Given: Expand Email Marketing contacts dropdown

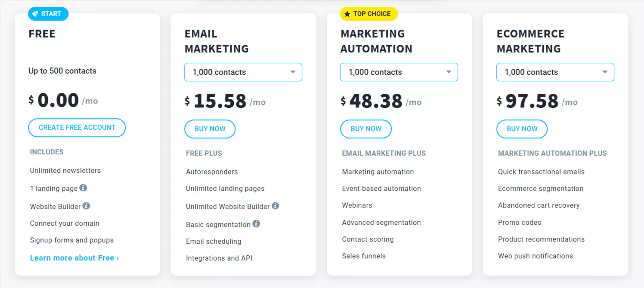Looking at the screenshot, I should click(243, 72).
